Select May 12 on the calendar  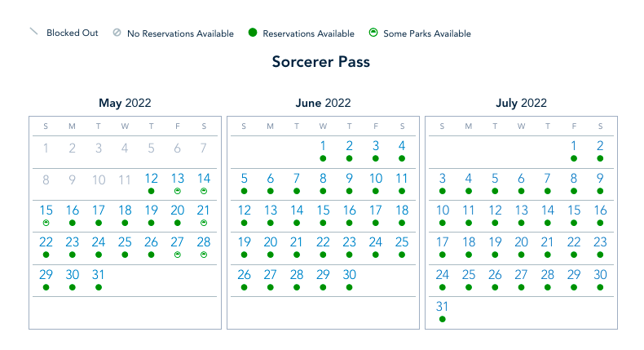click(x=152, y=179)
